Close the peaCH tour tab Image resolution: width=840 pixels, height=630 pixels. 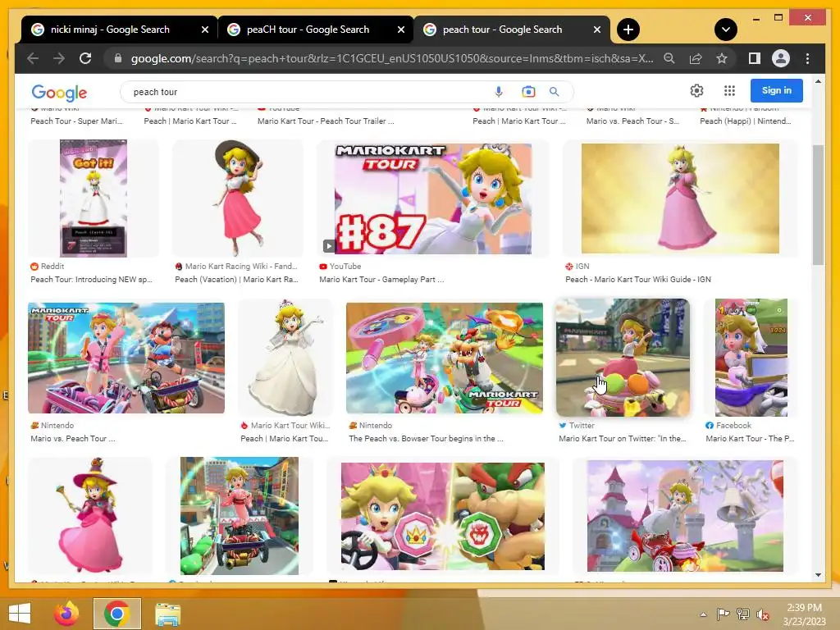pos(400,30)
